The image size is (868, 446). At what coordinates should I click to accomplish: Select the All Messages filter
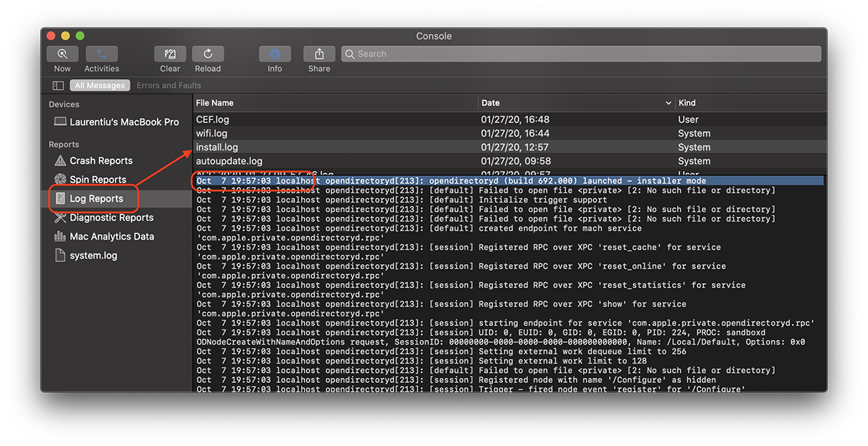tap(100, 85)
